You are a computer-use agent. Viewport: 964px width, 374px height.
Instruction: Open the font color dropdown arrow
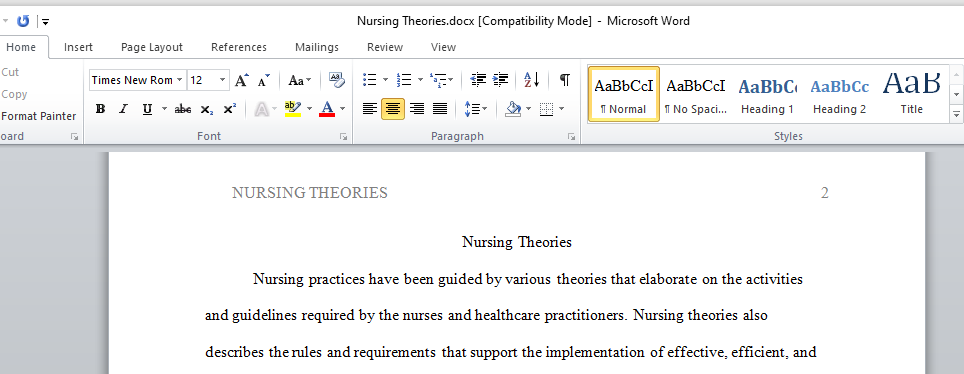pos(342,109)
